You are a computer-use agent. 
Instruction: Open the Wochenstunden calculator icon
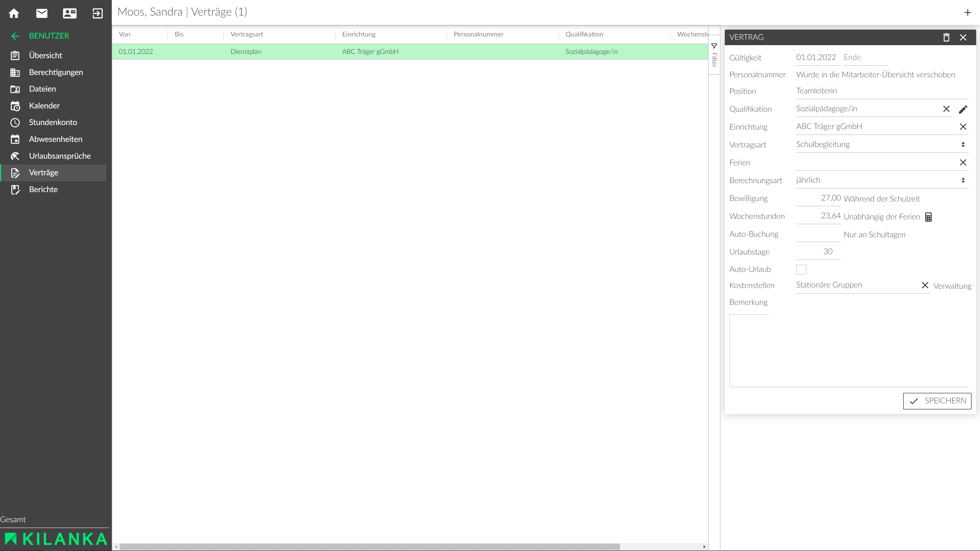tap(928, 217)
